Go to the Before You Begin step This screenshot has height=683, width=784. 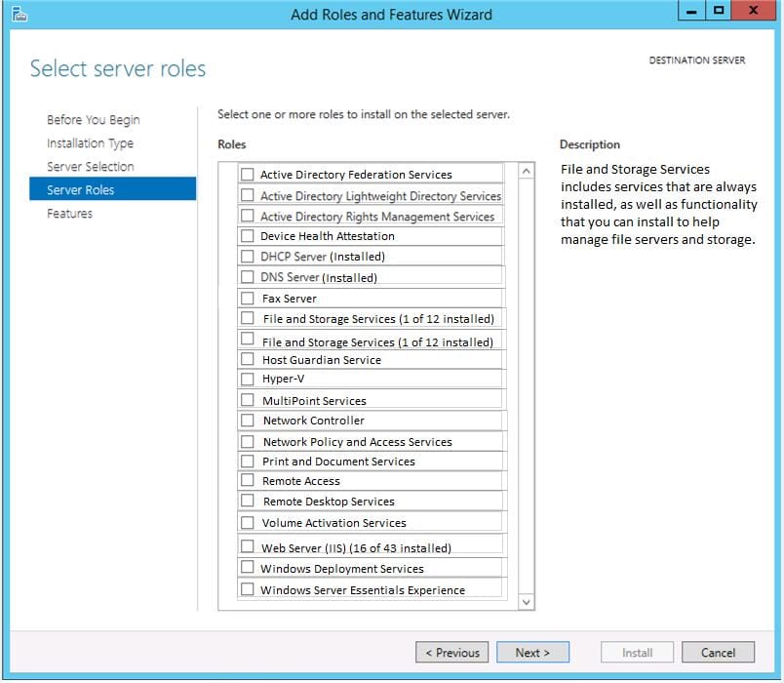pos(94,120)
